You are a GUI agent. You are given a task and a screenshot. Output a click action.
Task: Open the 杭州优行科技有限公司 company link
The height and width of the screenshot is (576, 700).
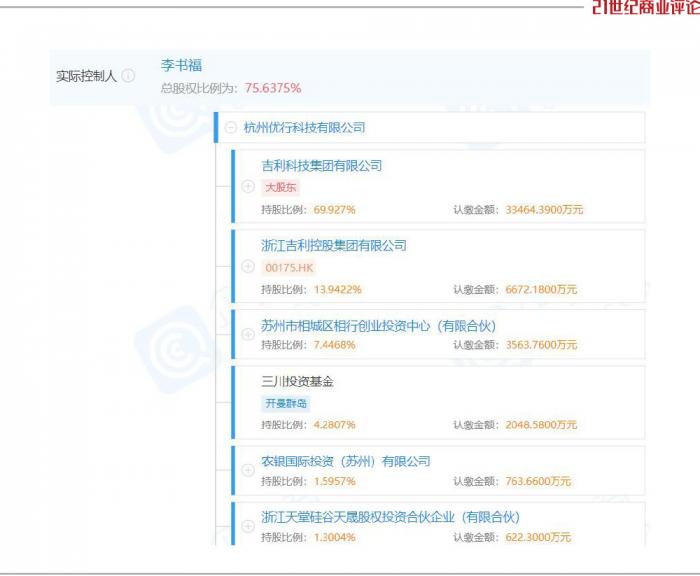(x=304, y=128)
